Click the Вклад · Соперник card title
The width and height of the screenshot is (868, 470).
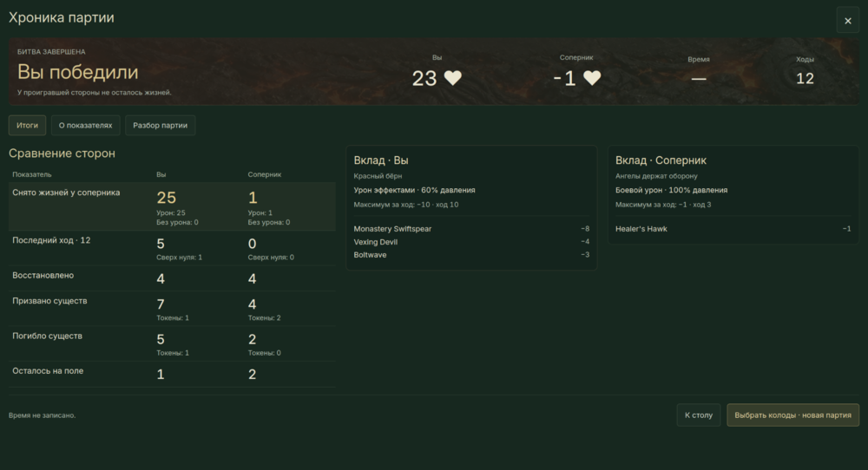coord(661,160)
